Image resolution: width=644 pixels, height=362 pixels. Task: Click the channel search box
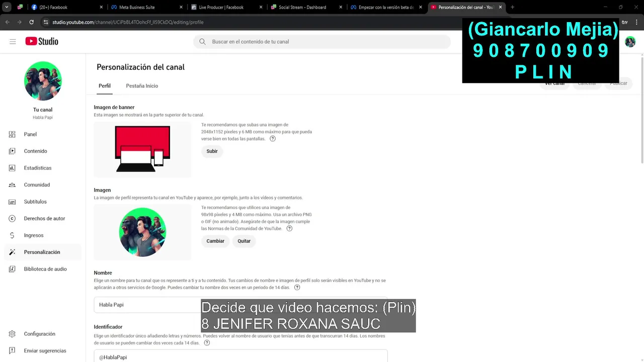(x=322, y=42)
